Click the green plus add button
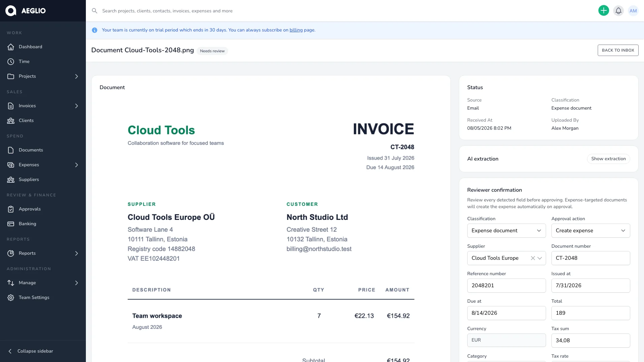Viewport: 644px width, 362px height. [x=603, y=11]
